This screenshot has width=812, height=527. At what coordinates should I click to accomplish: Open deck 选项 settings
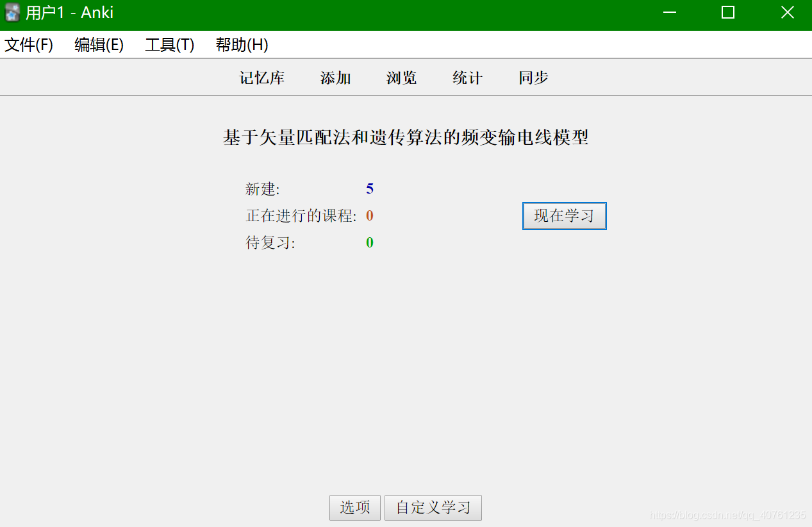point(354,506)
